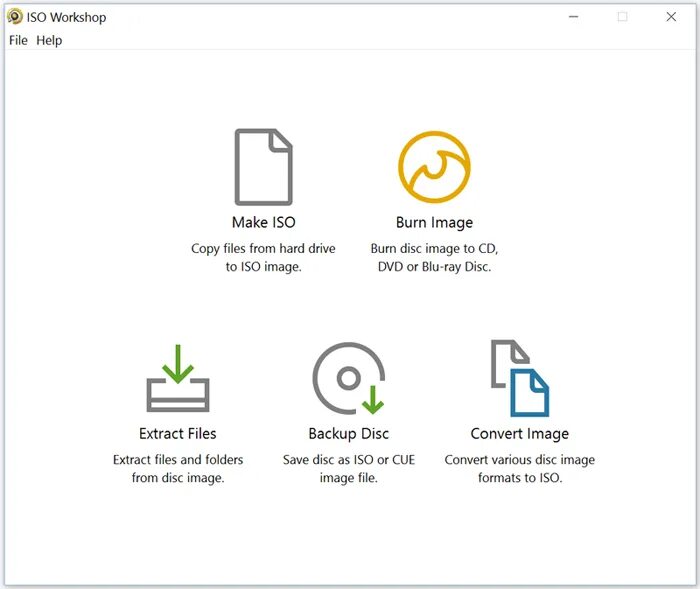
Task: Click the Backup Disc label
Action: point(349,434)
